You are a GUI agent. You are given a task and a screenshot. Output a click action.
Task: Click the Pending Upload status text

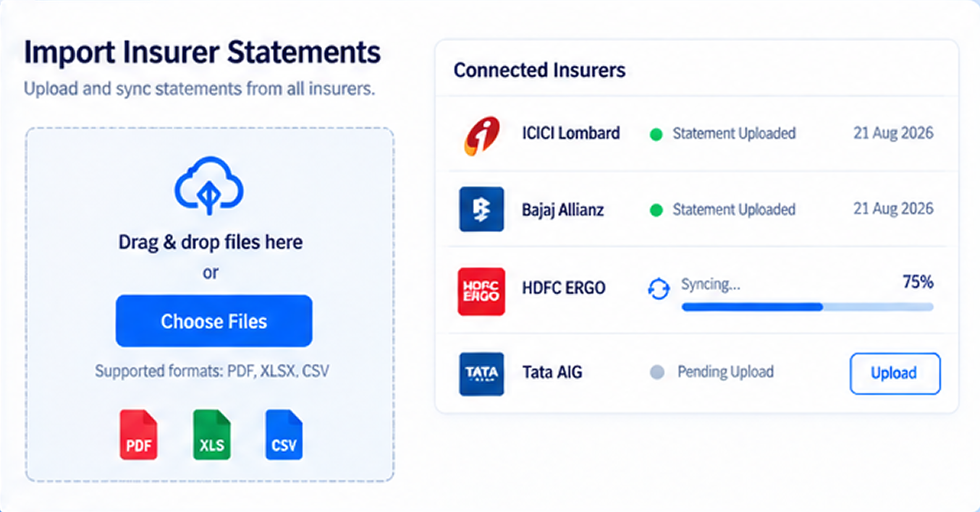click(725, 372)
